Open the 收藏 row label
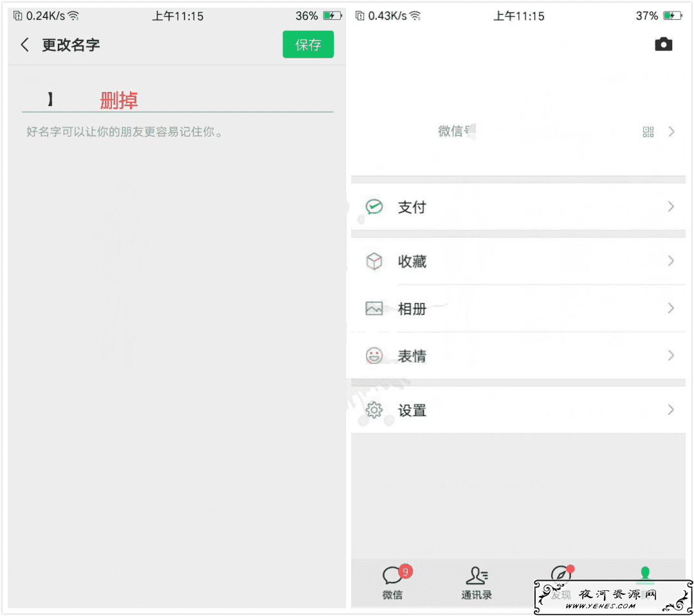Viewport: 694px width, 616px height. [x=412, y=261]
